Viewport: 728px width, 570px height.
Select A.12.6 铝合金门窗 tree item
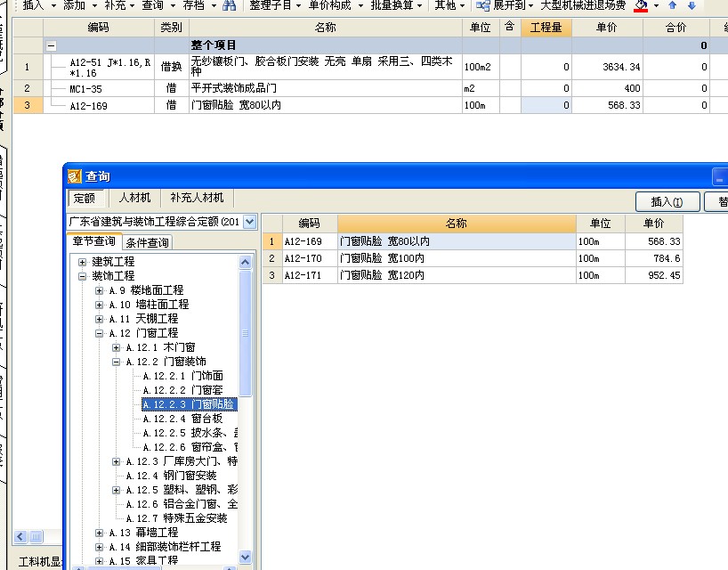coord(182,504)
